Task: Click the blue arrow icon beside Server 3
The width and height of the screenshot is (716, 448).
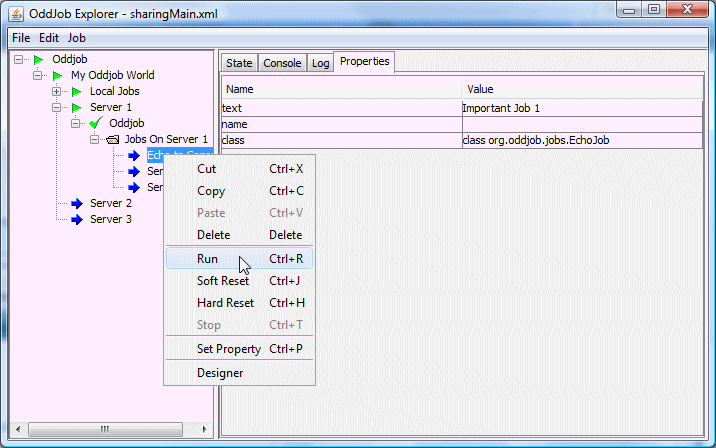Action: (x=77, y=219)
